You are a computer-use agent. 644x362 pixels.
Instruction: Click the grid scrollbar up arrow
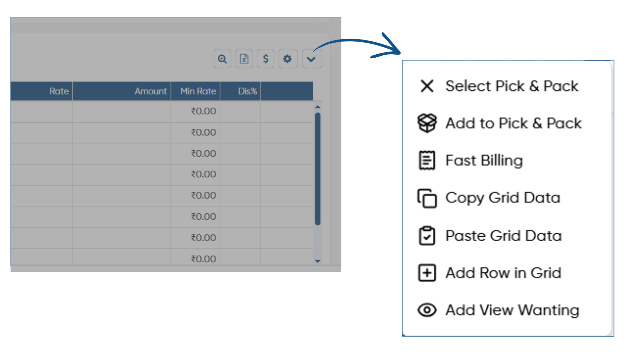pyautogui.click(x=318, y=107)
